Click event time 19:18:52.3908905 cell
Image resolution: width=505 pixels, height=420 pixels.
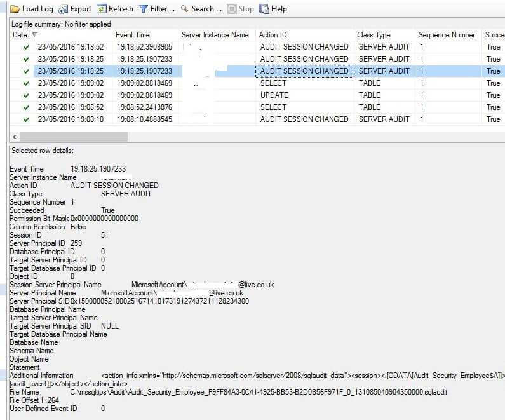click(x=145, y=47)
